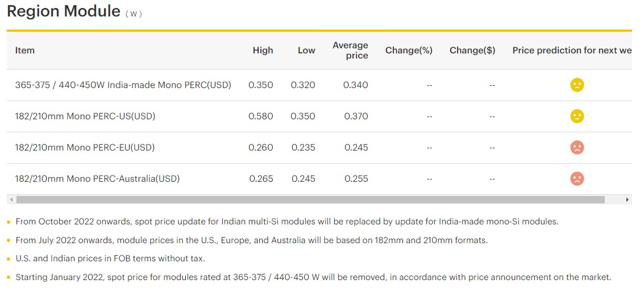
Task: Click the High column header
Action: 263,50
